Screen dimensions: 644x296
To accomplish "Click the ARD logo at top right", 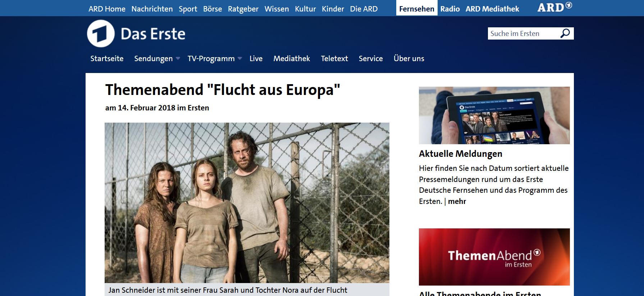I will pos(554,7).
